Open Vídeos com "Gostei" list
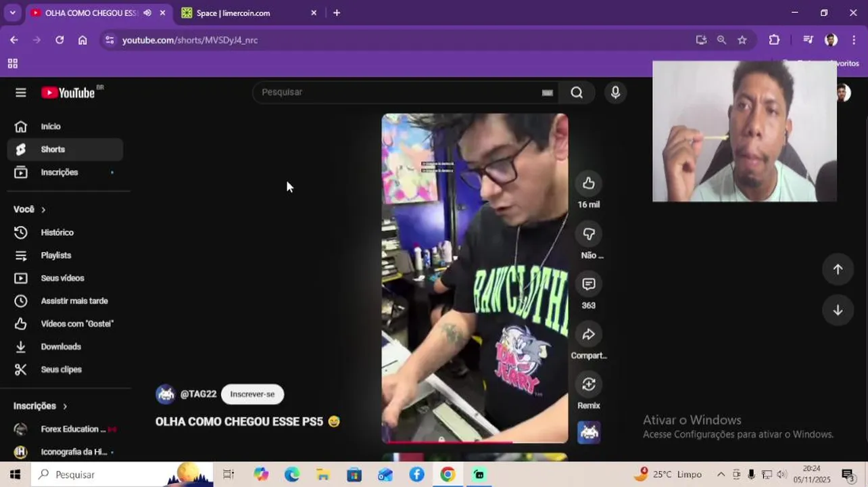 coord(65,324)
